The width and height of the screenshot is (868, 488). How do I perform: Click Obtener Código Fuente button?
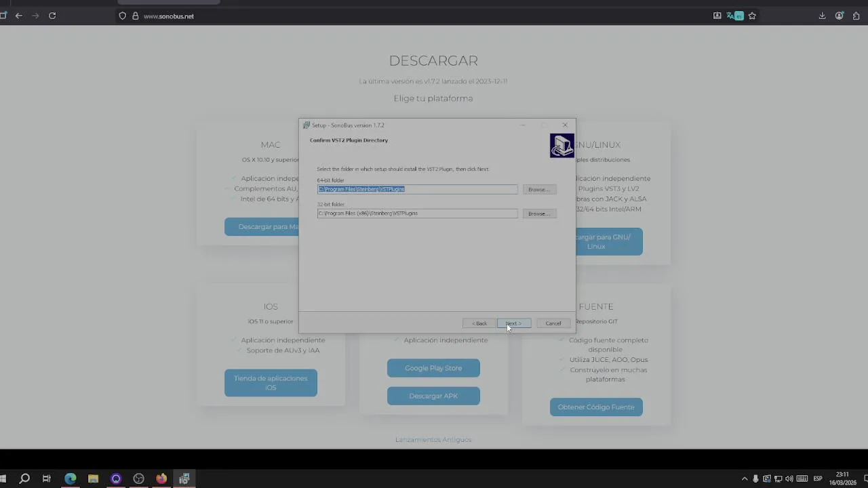(596, 407)
